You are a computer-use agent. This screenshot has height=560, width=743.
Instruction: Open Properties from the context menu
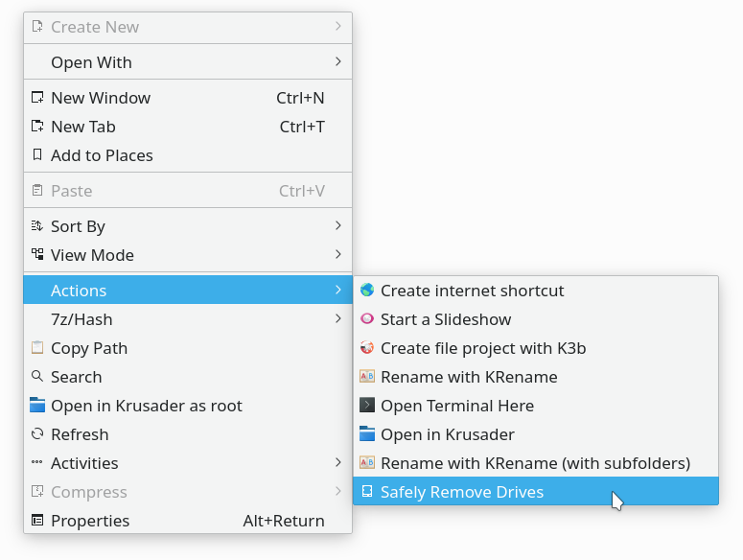click(x=188, y=520)
